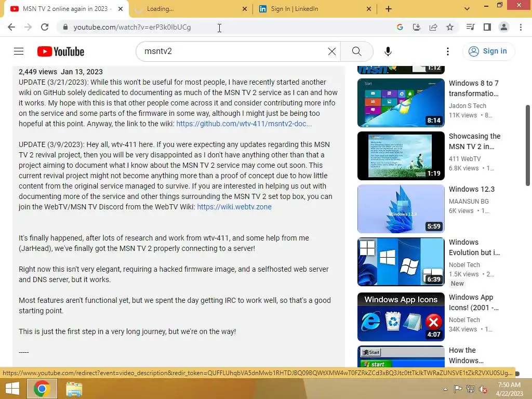Run search with magnifier button
Viewport: 532px width, 399px height.
(x=356, y=51)
